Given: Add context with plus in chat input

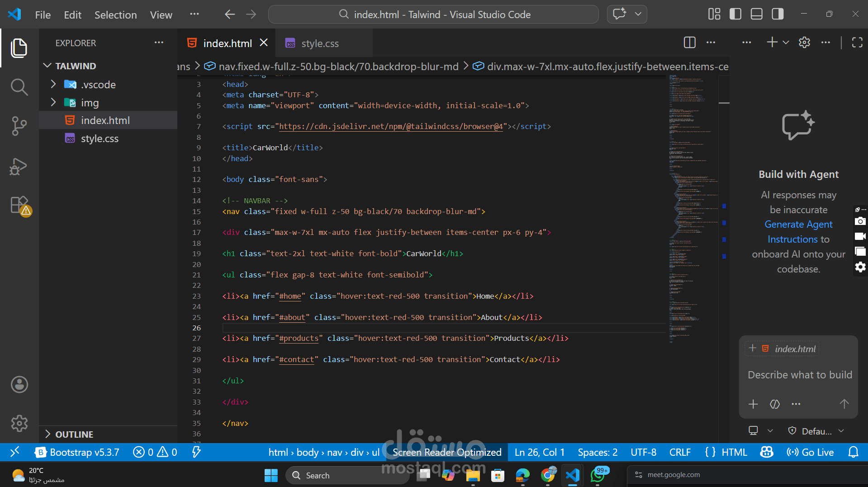Looking at the screenshot, I should pyautogui.click(x=753, y=404).
